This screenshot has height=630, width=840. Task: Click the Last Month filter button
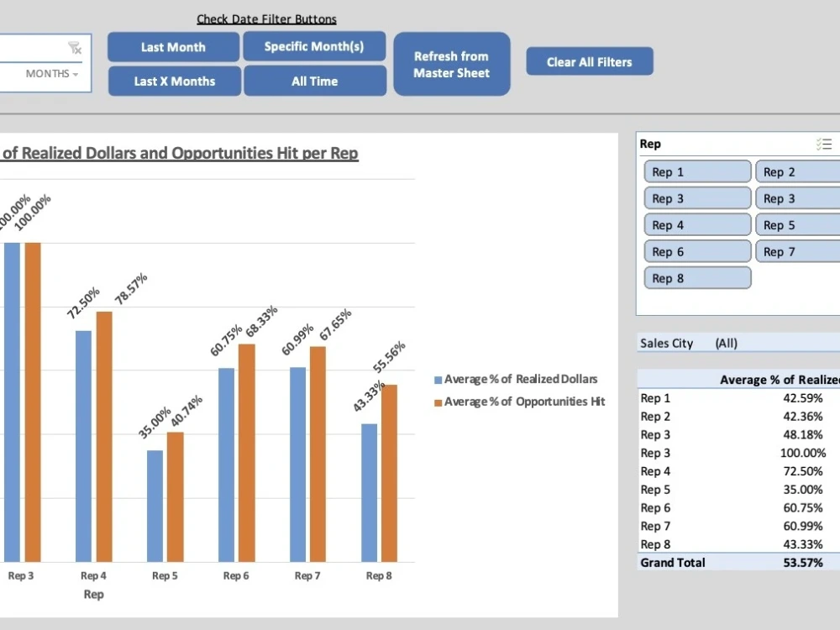coord(172,47)
